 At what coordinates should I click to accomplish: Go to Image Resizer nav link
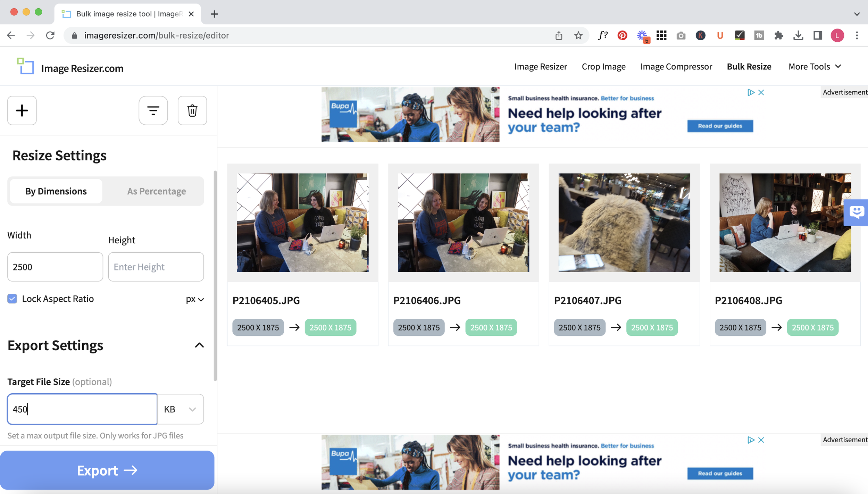coord(541,66)
